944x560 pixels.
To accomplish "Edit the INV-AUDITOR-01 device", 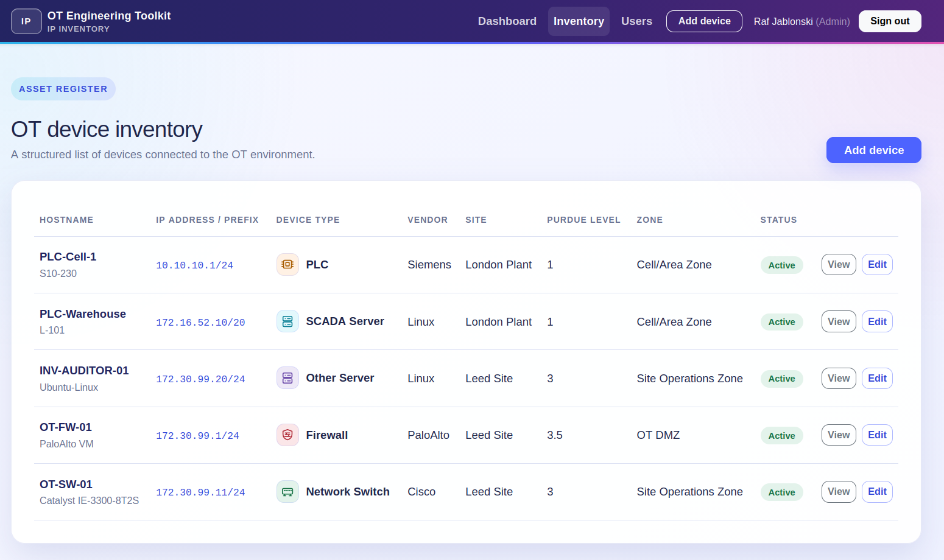I will pyautogui.click(x=877, y=378).
